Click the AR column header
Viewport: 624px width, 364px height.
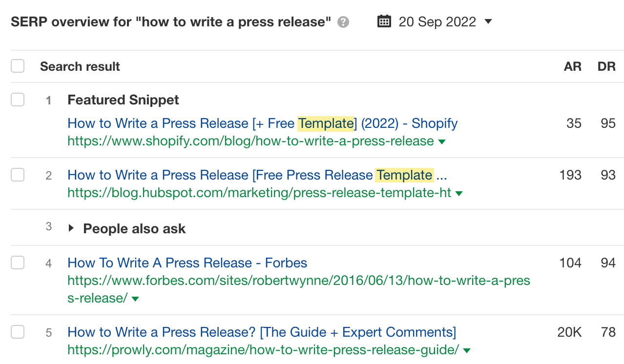(572, 66)
